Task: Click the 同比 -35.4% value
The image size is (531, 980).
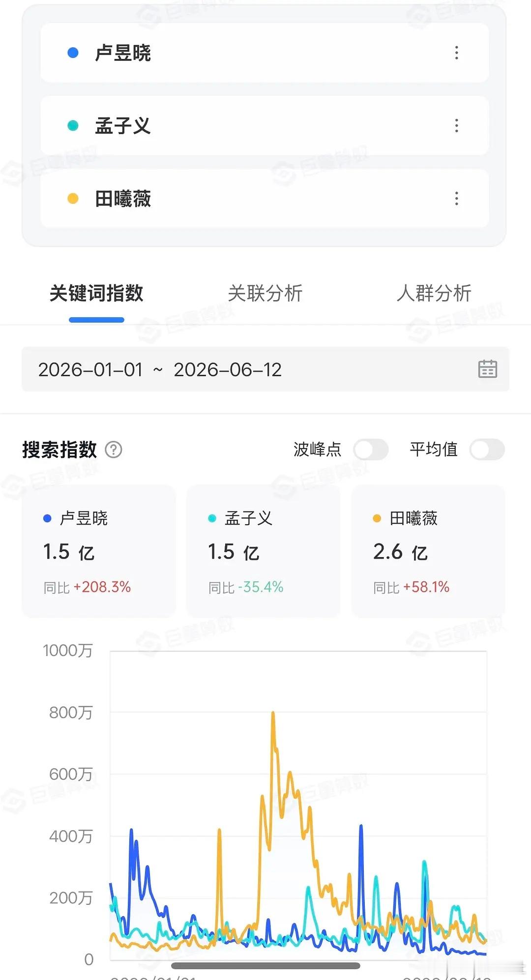Action: click(246, 587)
